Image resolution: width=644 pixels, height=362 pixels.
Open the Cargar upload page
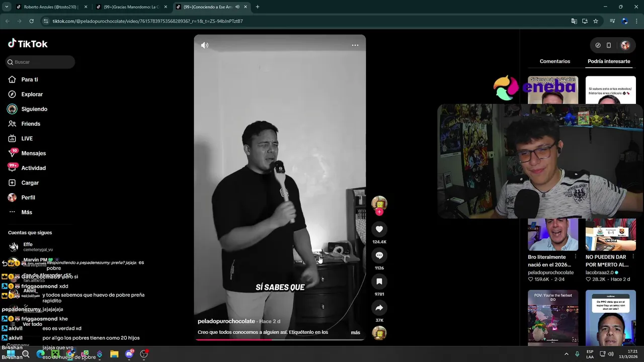click(30, 183)
